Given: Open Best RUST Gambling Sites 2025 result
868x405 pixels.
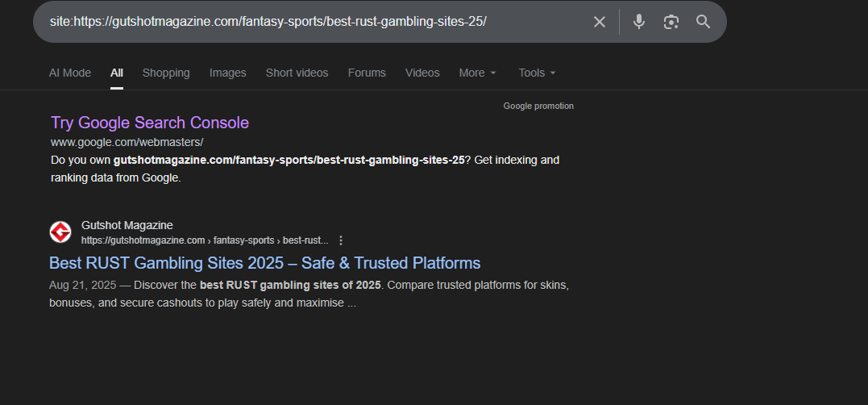Looking at the screenshot, I should tap(264, 263).
